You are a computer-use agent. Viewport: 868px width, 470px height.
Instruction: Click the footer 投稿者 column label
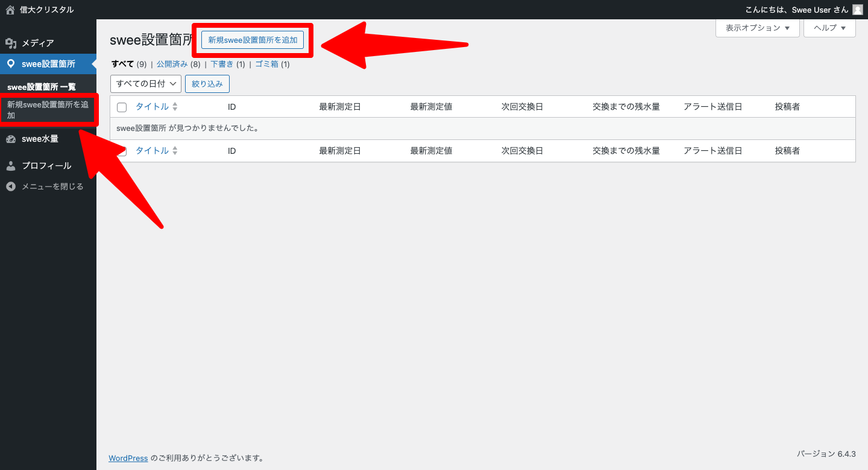point(788,151)
